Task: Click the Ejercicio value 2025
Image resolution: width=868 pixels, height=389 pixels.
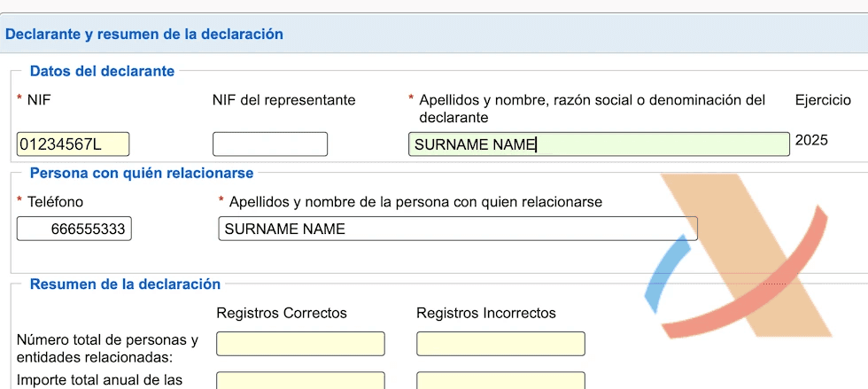Action: coord(811,140)
